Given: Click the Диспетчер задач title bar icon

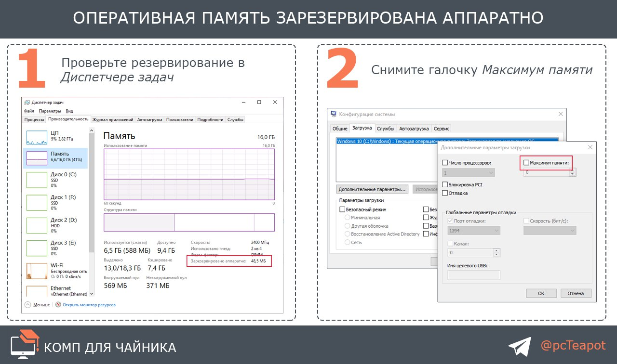Looking at the screenshot, I should [x=27, y=102].
